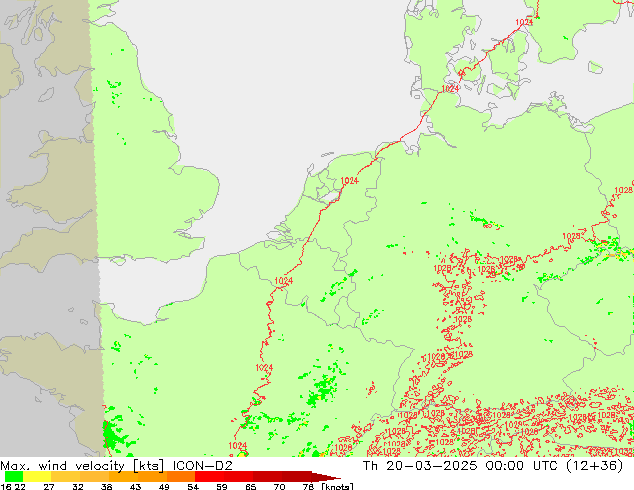Click the yellow 22-27 knots legend swatch
The width and height of the screenshot is (634, 490).
point(37,476)
